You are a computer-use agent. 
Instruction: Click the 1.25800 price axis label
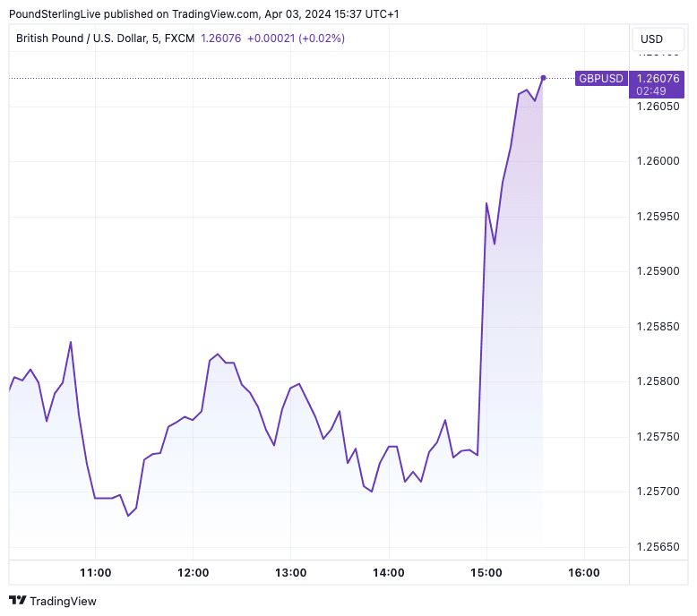(x=658, y=381)
